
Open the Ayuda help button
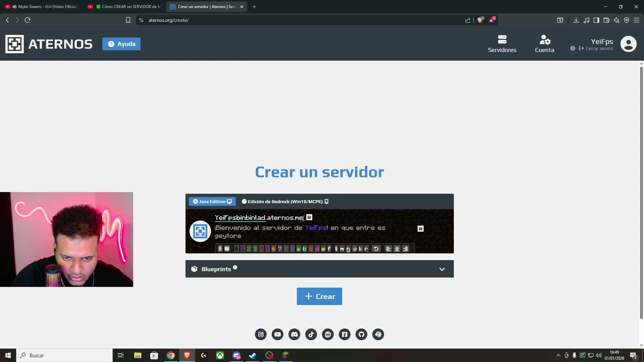(x=121, y=44)
